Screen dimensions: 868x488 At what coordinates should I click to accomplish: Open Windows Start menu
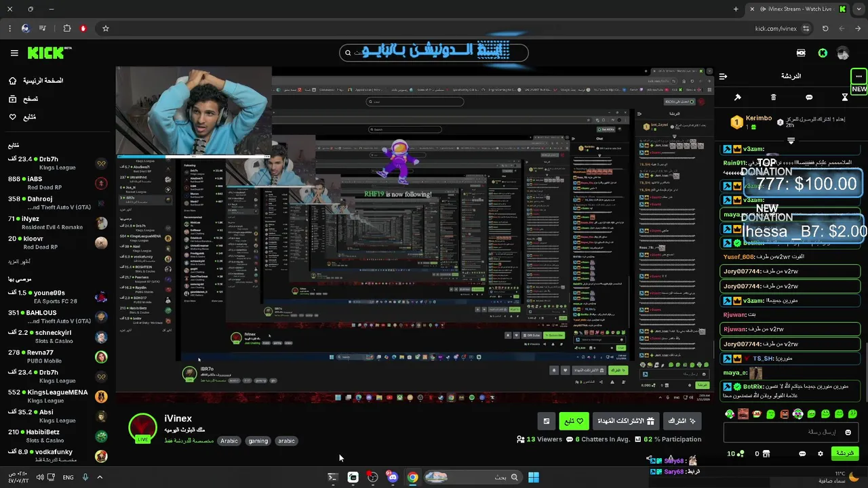pyautogui.click(x=534, y=477)
